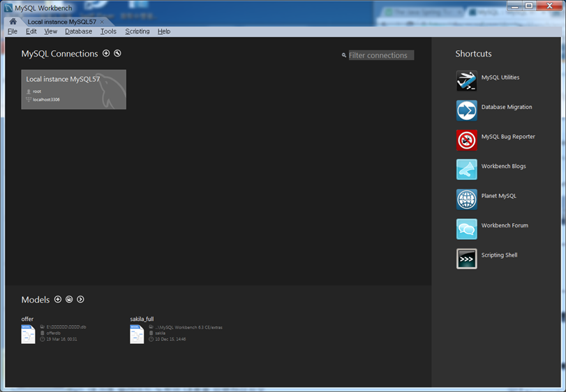Click the 19 Mar 16 date under offer
Screen dimensions: 566x392
click(61, 339)
